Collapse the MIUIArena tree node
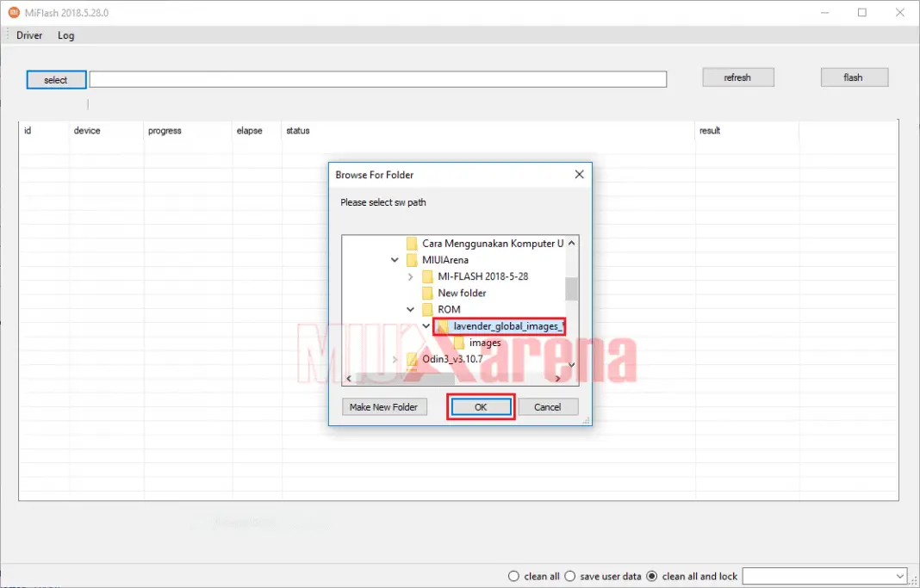The height and width of the screenshot is (588, 920). (395, 259)
